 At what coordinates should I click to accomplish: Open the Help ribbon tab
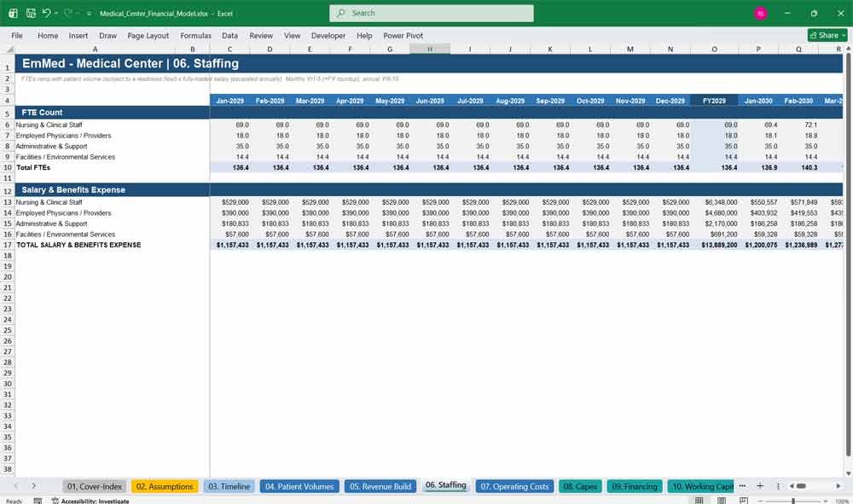tap(364, 35)
